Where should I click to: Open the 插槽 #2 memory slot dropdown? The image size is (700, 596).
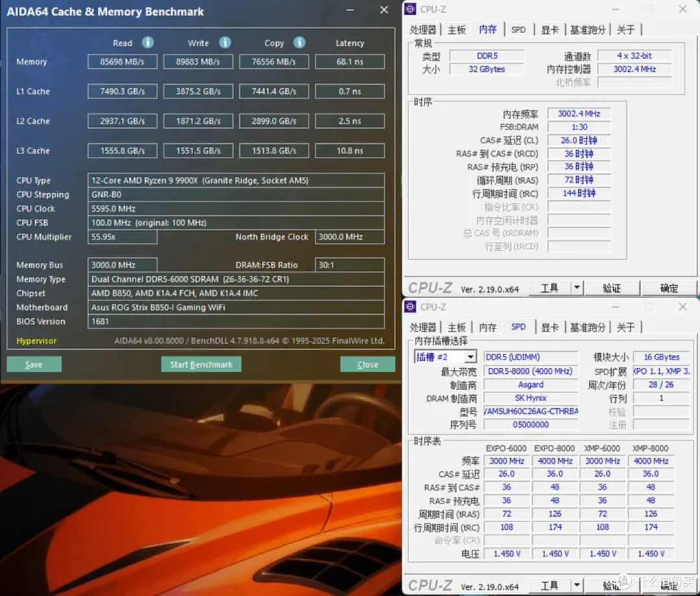[x=470, y=357]
